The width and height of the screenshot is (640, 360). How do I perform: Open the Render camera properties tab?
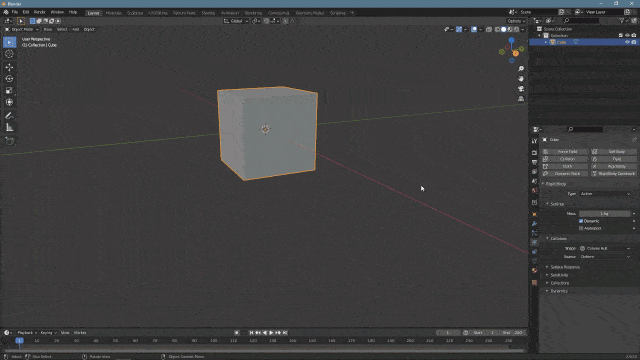click(x=534, y=153)
